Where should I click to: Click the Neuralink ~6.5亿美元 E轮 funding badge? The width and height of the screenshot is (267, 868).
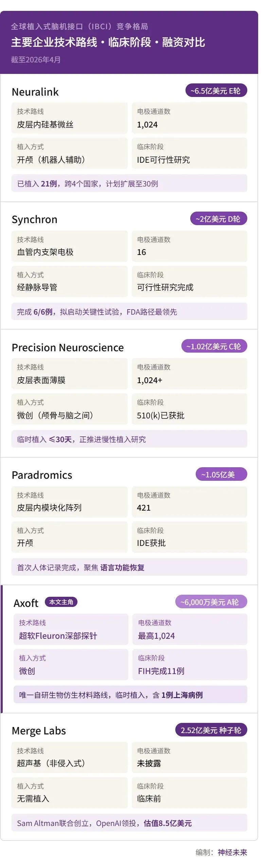tap(216, 91)
